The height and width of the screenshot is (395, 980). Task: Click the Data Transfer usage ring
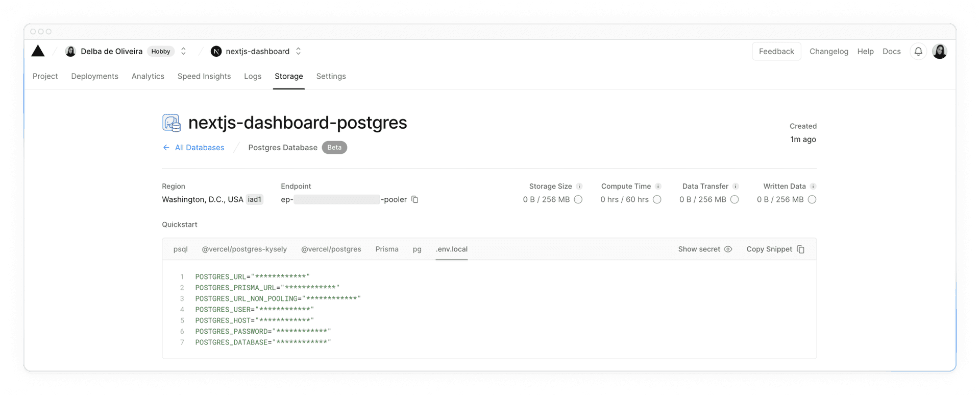point(734,199)
